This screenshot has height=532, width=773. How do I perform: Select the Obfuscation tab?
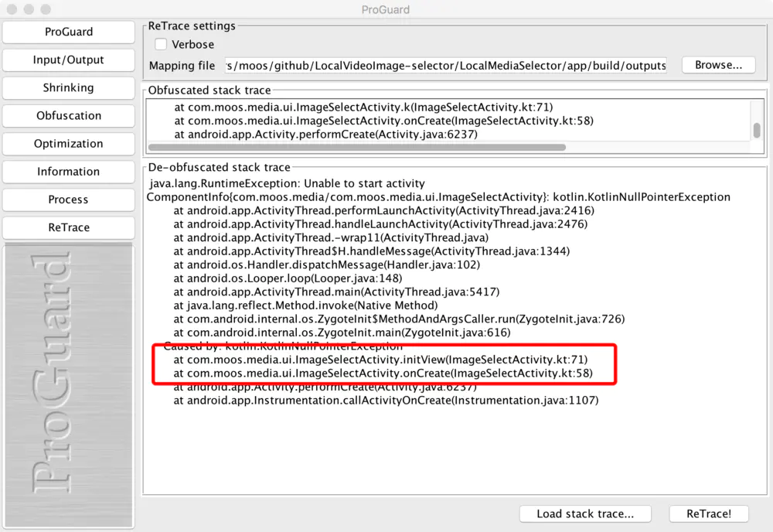coord(69,116)
